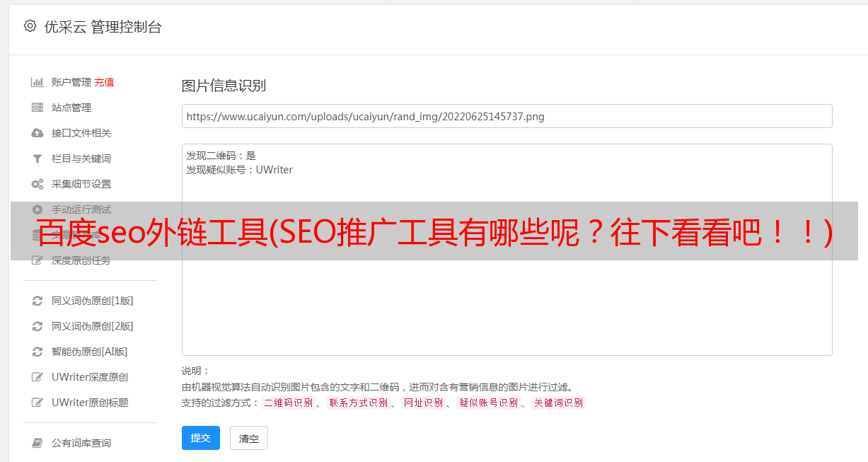This screenshot has width=868, height=462.
Task: Click the result line 发现疑似账号：UWriter
Action: coord(240,170)
